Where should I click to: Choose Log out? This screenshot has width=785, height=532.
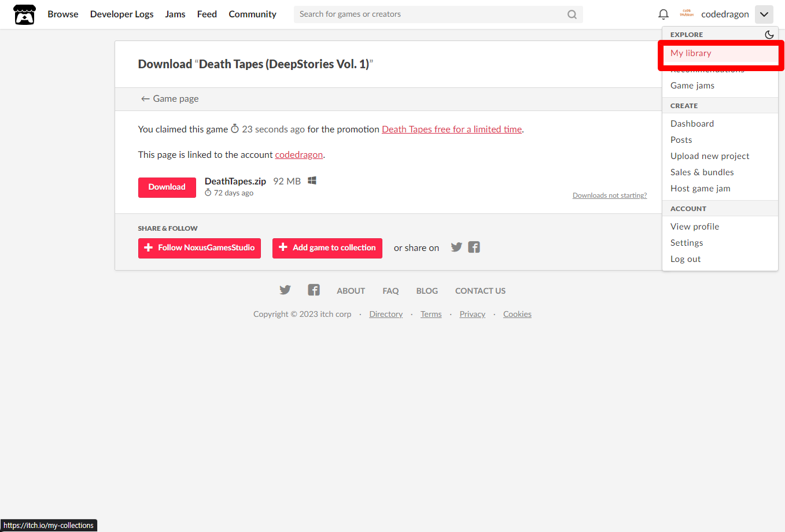[720, 259]
